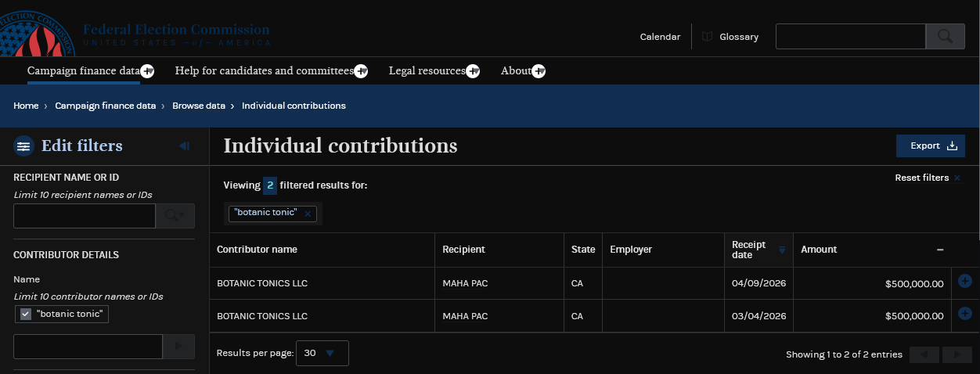
Task: Go to the next results page
Action: (957, 354)
